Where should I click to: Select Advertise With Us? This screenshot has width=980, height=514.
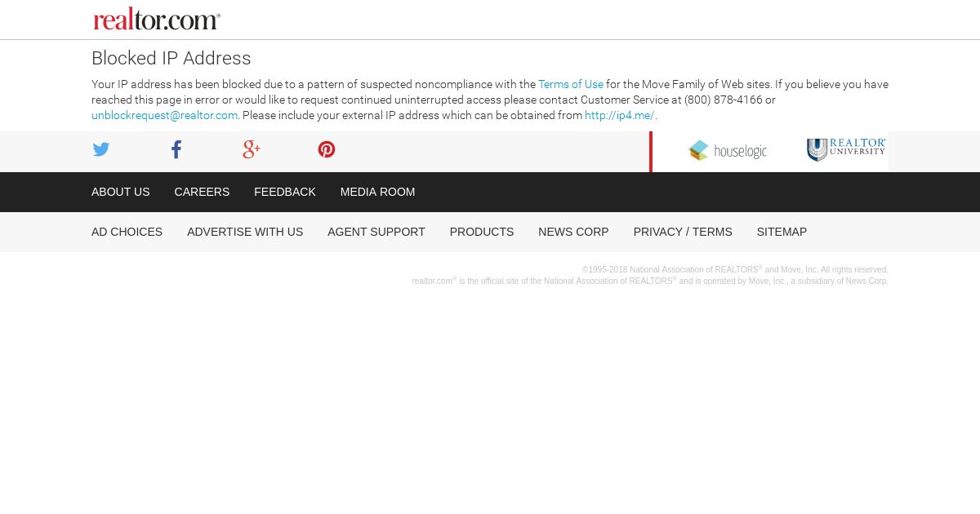click(245, 232)
